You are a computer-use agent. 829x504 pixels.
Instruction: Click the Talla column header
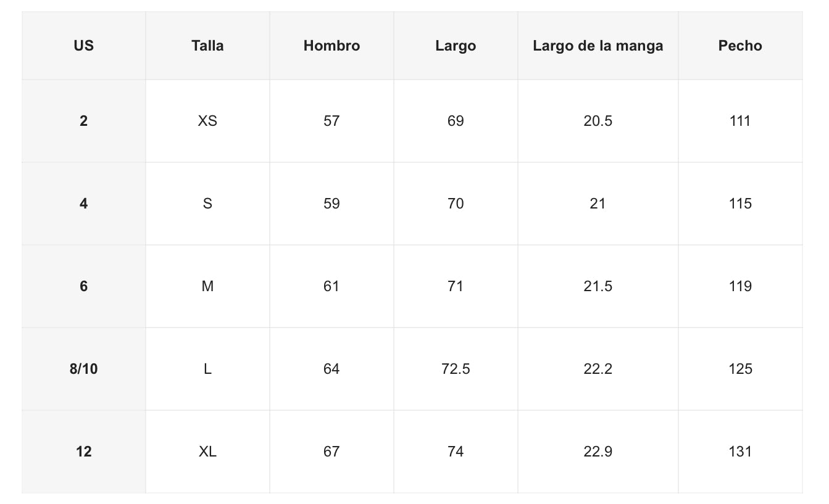[x=207, y=46]
